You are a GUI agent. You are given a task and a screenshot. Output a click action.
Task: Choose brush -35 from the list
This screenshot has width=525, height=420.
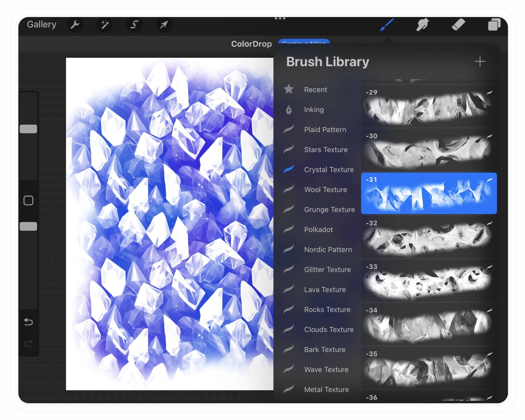429,367
